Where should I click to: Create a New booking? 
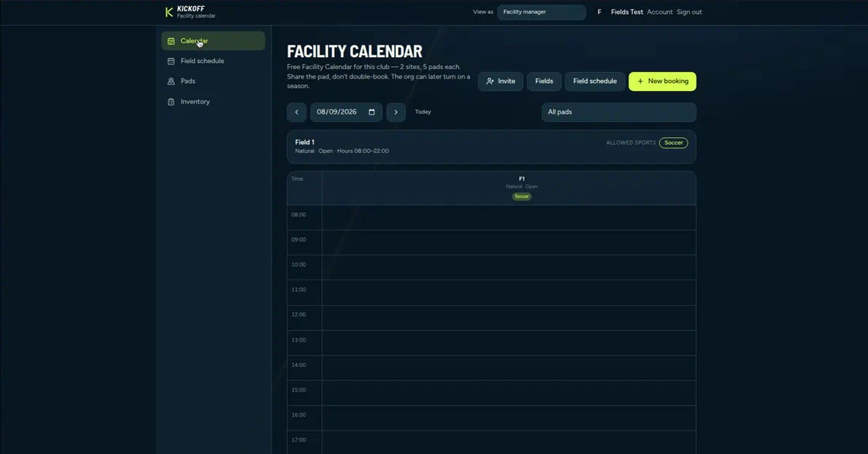pos(662,81)
